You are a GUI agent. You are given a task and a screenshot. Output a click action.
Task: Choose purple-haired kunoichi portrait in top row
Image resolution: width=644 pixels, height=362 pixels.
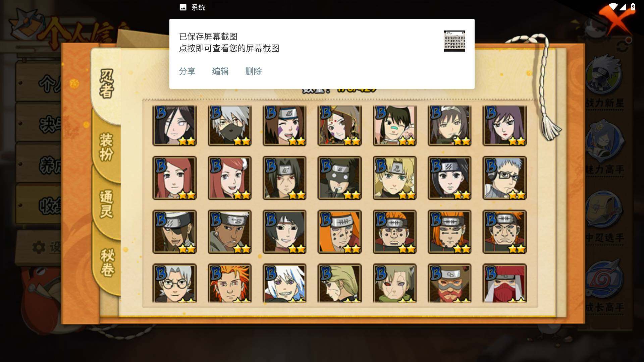(x=504, y=126)
